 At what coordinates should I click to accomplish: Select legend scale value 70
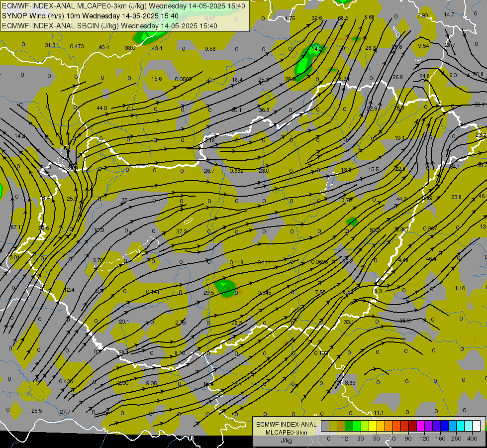coord(392,439)
